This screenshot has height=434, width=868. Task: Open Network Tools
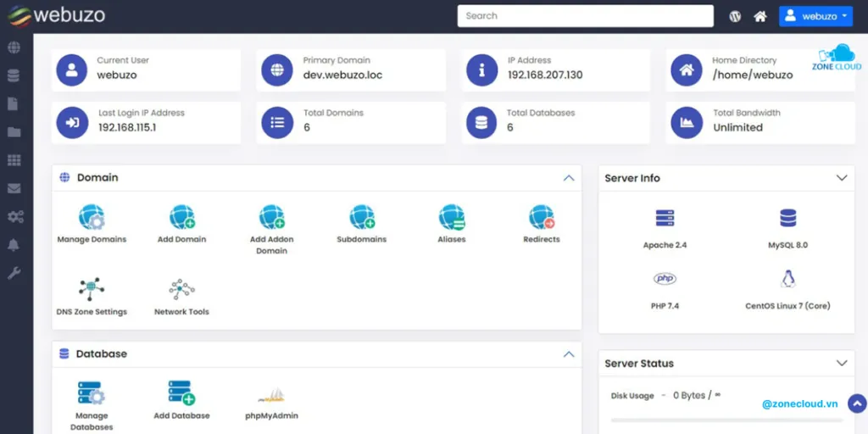[181, 289]
